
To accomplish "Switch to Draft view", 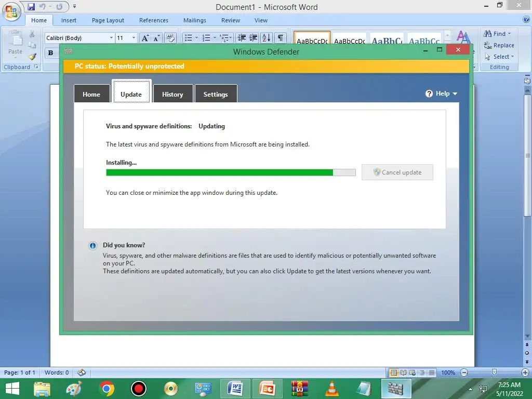I will 432,373.
